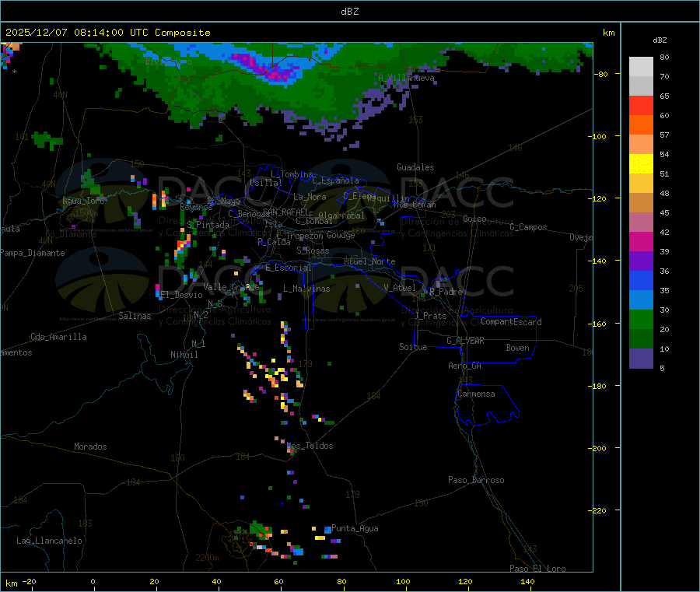Image resolution: width=700 pixels, height=592 pixels.
Task: Click the '60' tick on the bottom axis
Action: [x=278, y=581]
